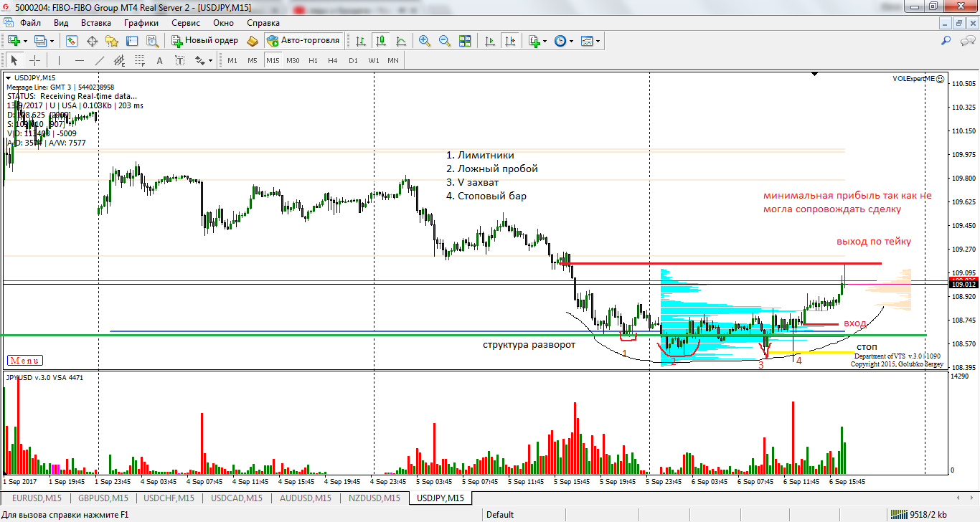The image size is (980, 522).
Task: Select the H1 timeframe
Action: 313,60
